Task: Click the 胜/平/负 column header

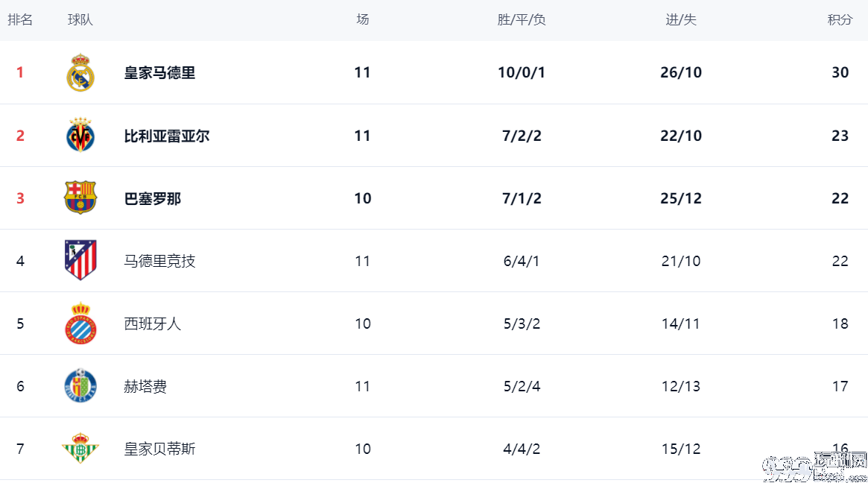Action: (522, 20)
